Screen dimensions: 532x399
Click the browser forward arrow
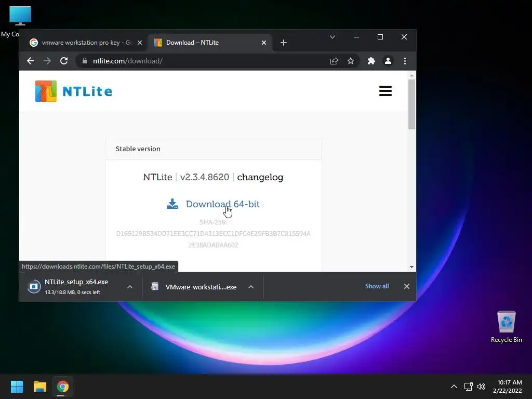click(x=47, y=61)
